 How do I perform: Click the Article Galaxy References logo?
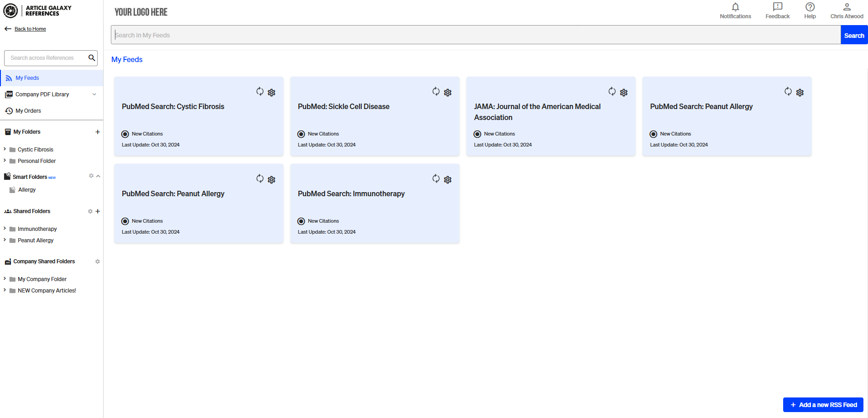[x=37, y=10]
